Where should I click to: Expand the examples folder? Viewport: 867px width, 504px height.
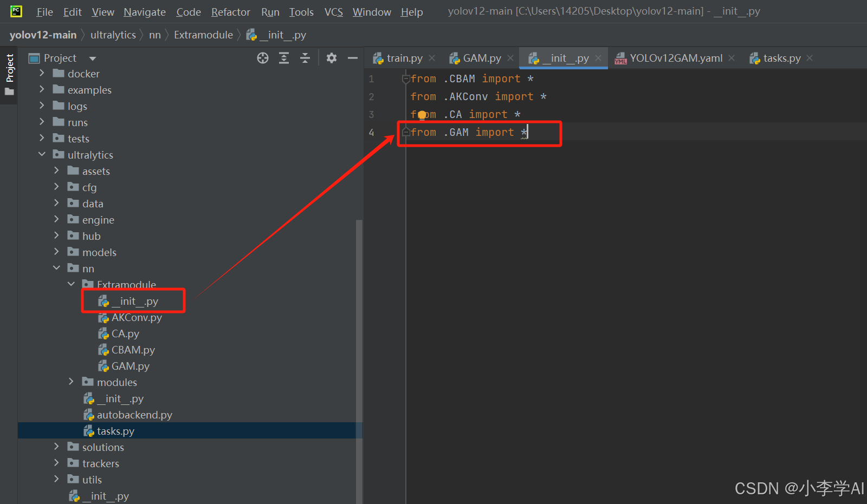[x=42, y=89]
